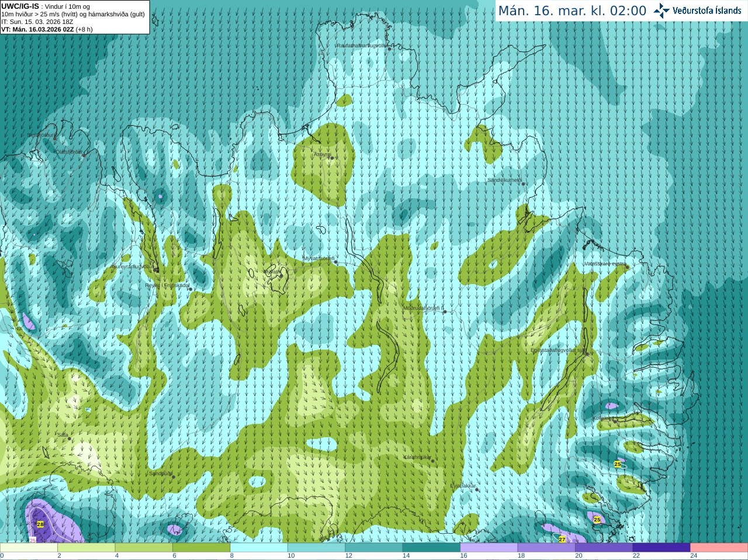
Task: Select the above 24 m/s pink legend swatch
Action: tap(719, 548)
